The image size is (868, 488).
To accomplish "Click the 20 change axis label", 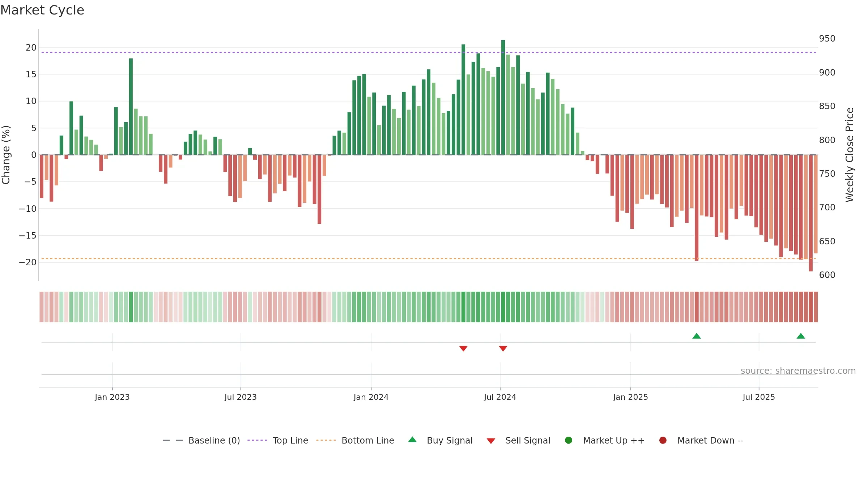I will tap(31, 48).
